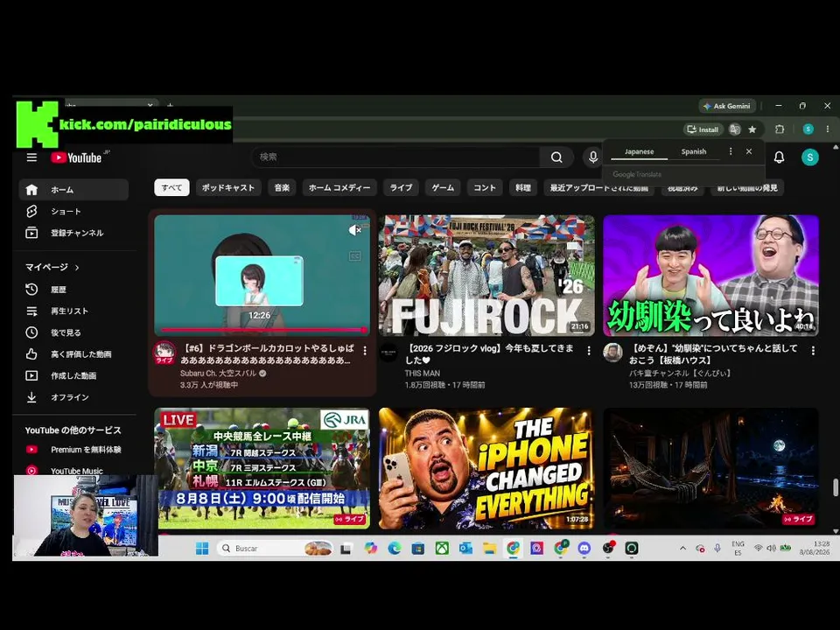
Task: Click red progress bar on Subaru preview
Action: (262, 330)
